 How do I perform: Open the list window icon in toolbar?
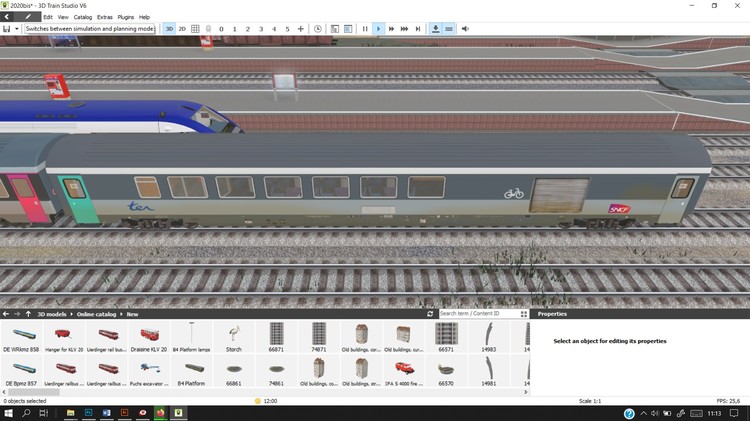pos(348,29)
